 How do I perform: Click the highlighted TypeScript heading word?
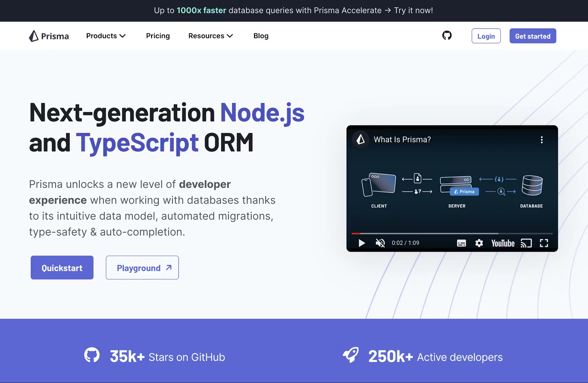[137, 143]
